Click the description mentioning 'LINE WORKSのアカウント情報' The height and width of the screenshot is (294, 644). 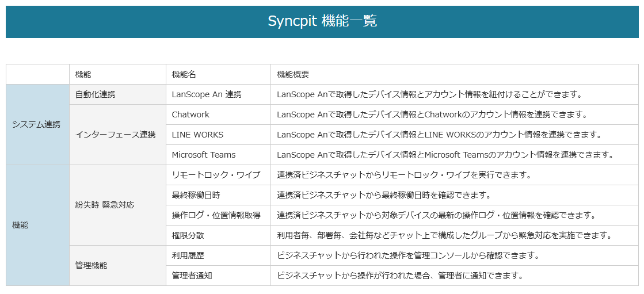[x=454, y=135]
